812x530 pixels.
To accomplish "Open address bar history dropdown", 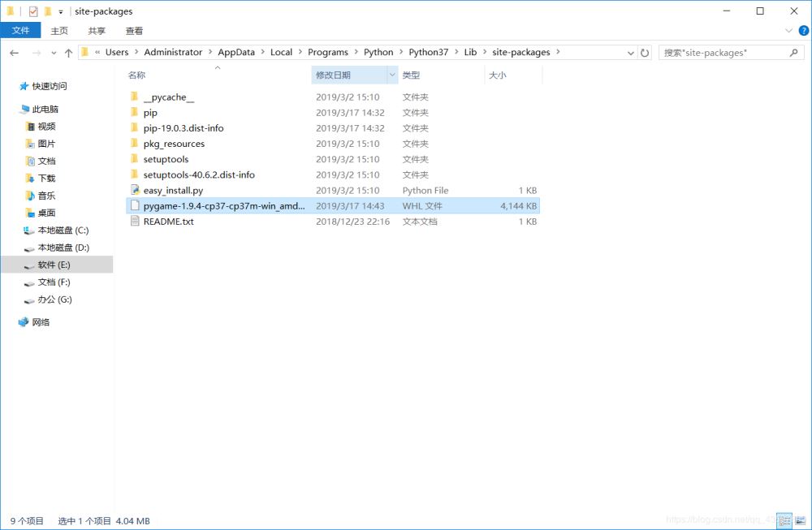I will (630, 53).
